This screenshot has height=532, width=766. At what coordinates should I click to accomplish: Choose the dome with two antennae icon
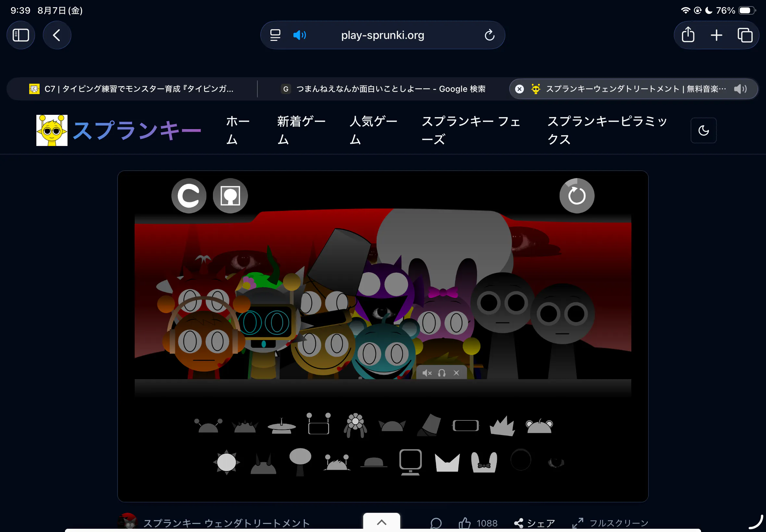pyautogui.click(x=208, y=426)
